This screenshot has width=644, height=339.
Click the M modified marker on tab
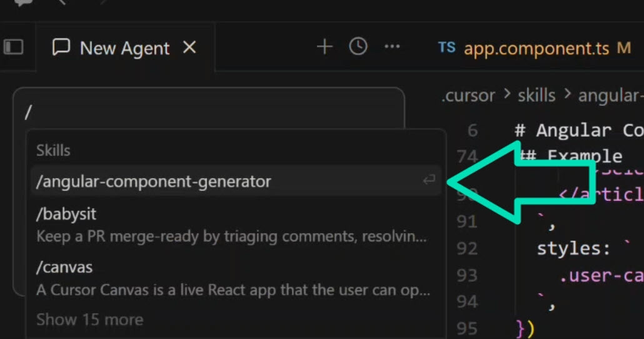click(624, 48)
